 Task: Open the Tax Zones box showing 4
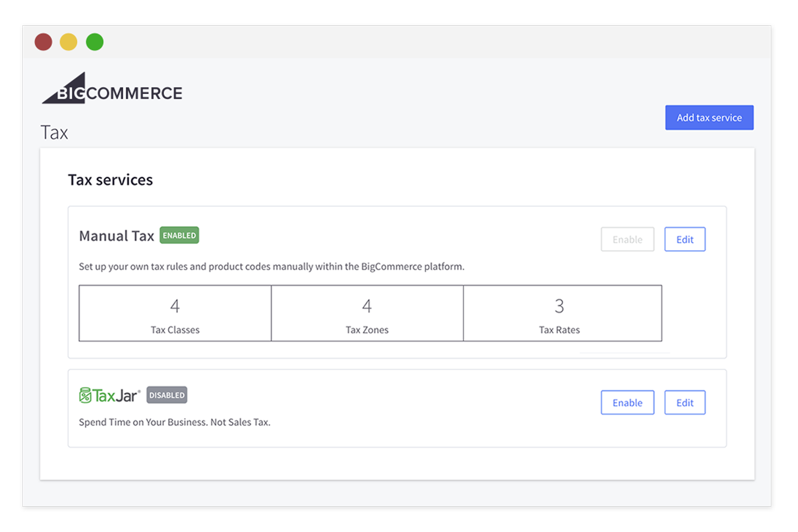[367, 313]
